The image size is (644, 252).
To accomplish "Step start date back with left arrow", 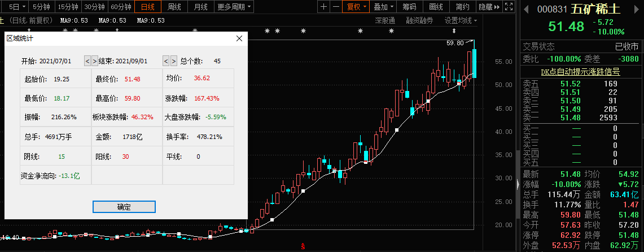I will tap(87, 61).
